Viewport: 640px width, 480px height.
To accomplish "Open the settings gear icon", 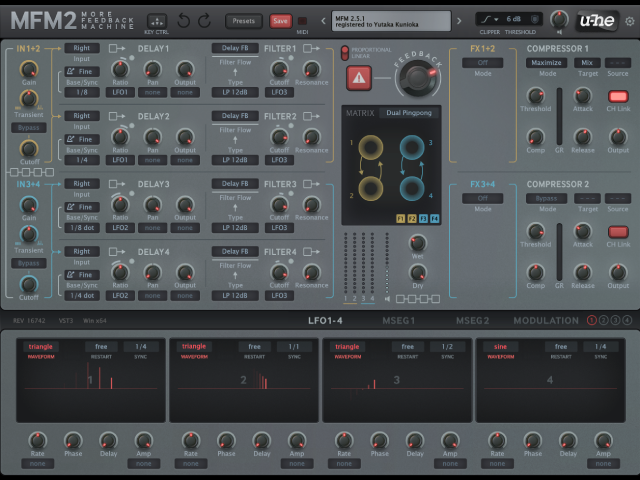I will pos(630,21).
